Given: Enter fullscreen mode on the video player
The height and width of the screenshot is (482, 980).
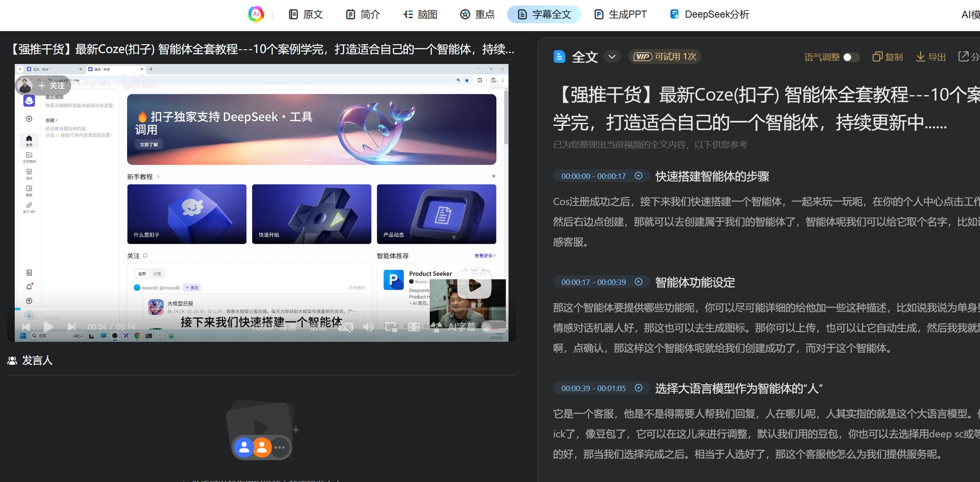Looking at the screenshot, I should coord(414,327).
